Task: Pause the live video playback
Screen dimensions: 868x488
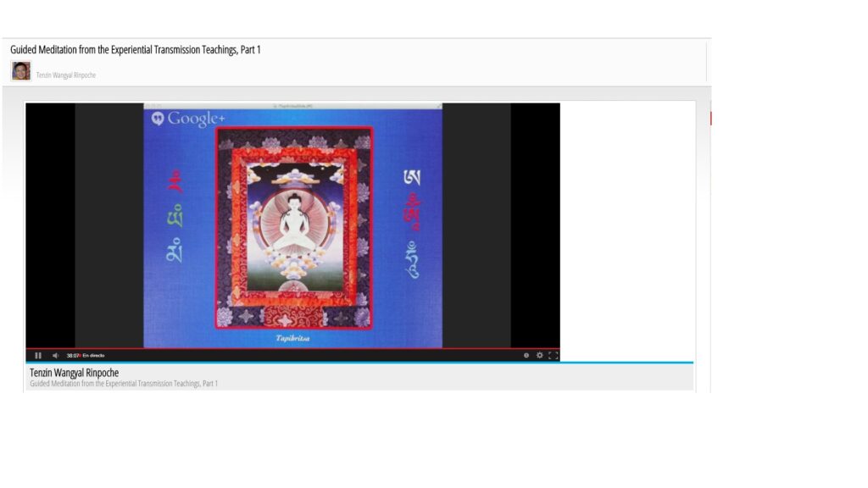Action: [x=38, y=356]
